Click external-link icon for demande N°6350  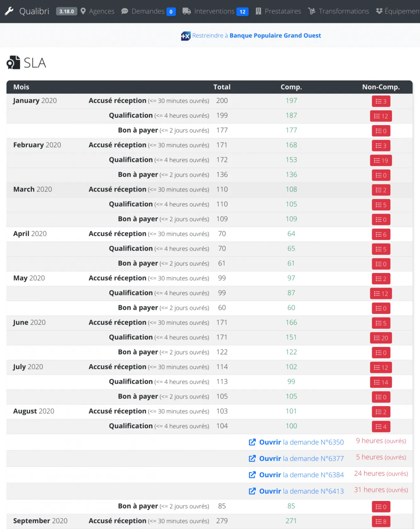pyautogui.click(x=252, y=442)
